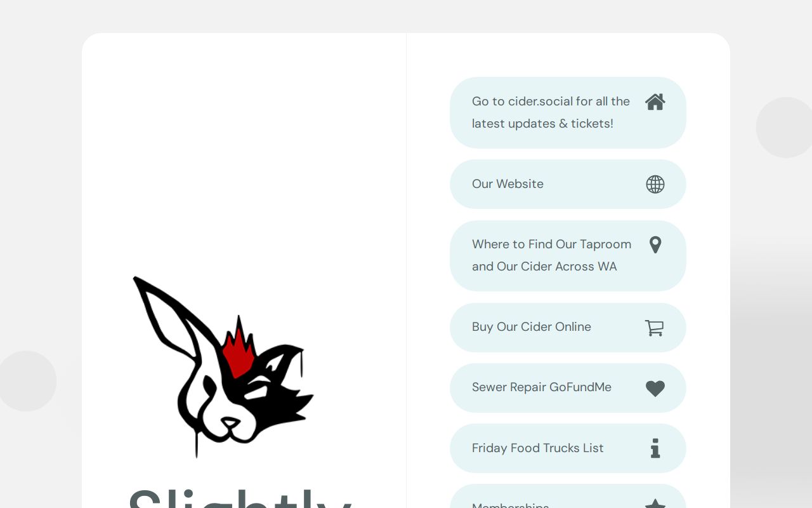This screenshot has height=508, width=812.
Task: Click the gray decorative circle on the right edge
Action: [x=785, y=127]
